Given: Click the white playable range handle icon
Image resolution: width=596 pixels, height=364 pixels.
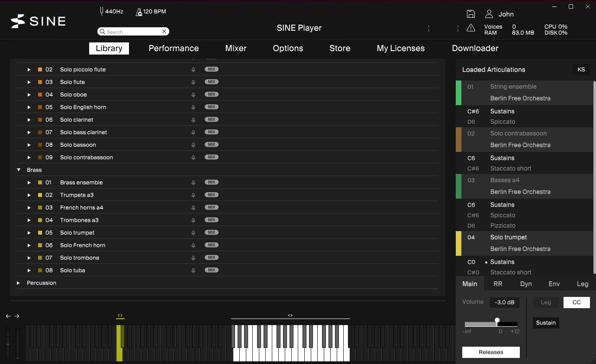Looking at the screenshot, I should 290,315.
